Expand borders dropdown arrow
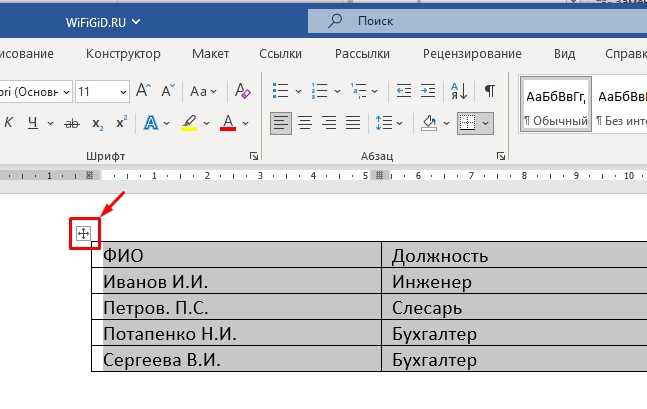 pos(486,123)
